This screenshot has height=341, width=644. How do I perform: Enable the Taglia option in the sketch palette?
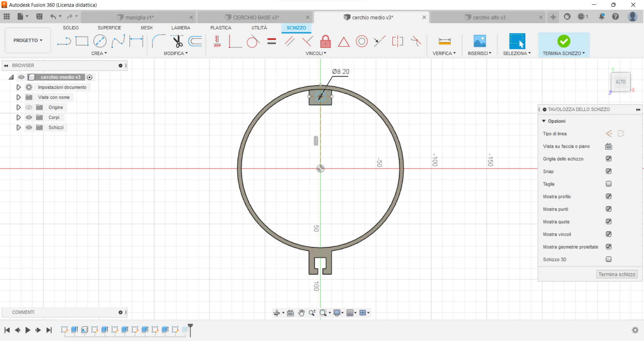[609, 184]
